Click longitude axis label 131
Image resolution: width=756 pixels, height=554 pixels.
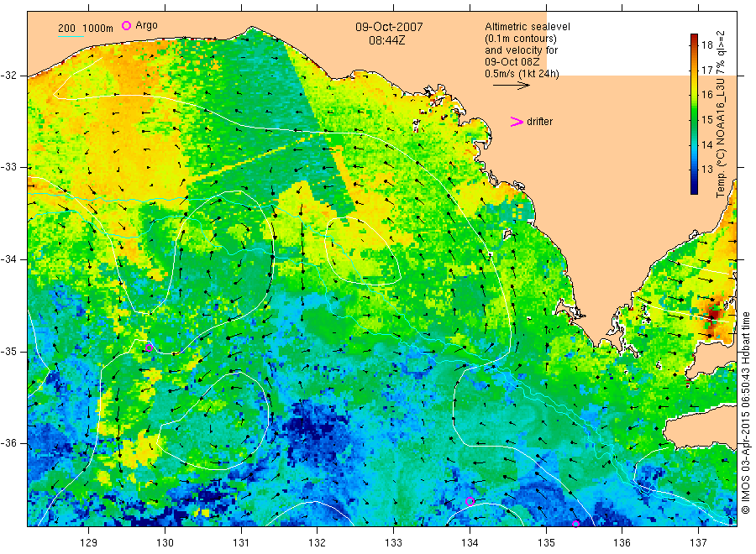241,543
